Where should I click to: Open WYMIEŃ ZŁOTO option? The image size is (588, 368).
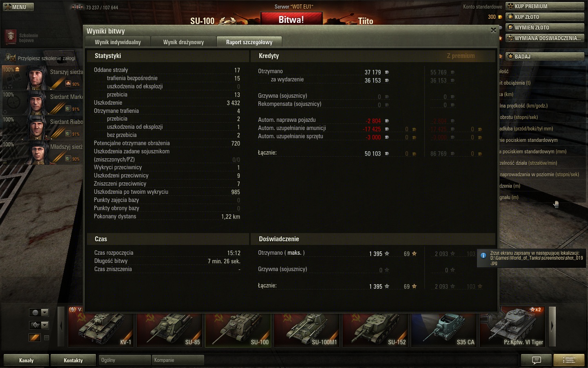click(545, 27)
